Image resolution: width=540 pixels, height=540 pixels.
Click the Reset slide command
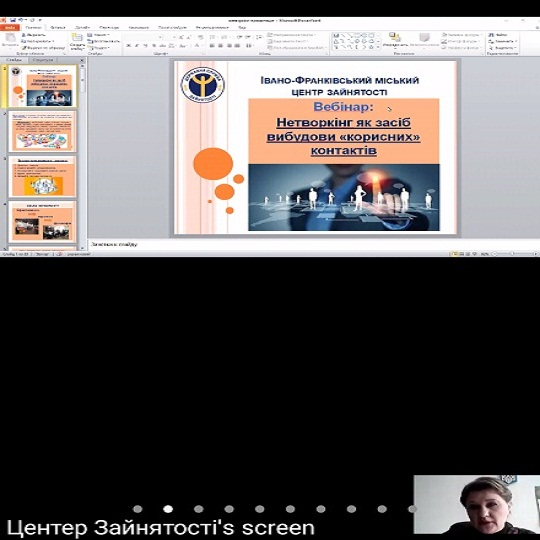103,41
